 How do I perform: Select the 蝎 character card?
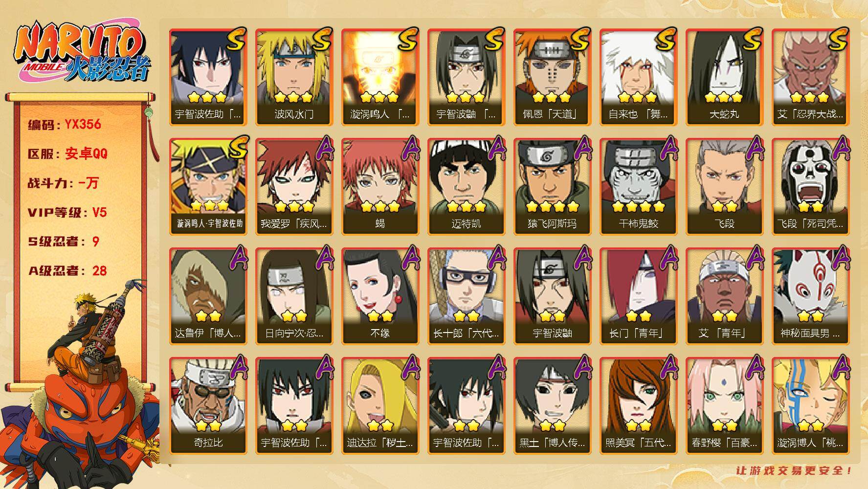(x=380, y=187)
